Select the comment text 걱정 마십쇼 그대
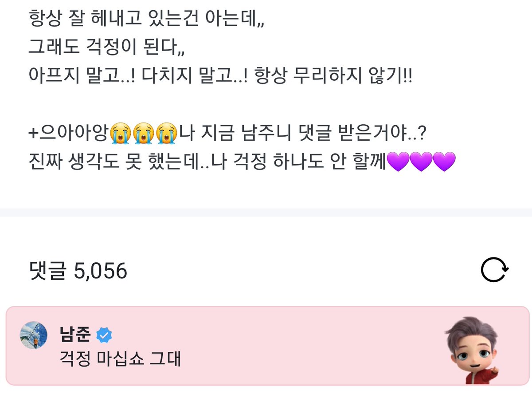 tap(120, 359)
